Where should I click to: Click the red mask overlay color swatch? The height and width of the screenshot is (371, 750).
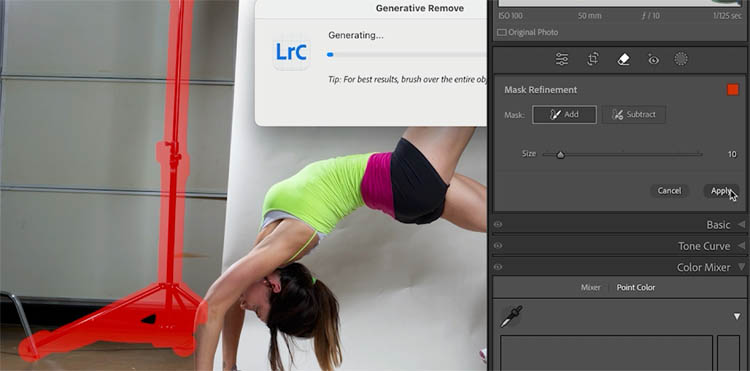click(733, 90)
